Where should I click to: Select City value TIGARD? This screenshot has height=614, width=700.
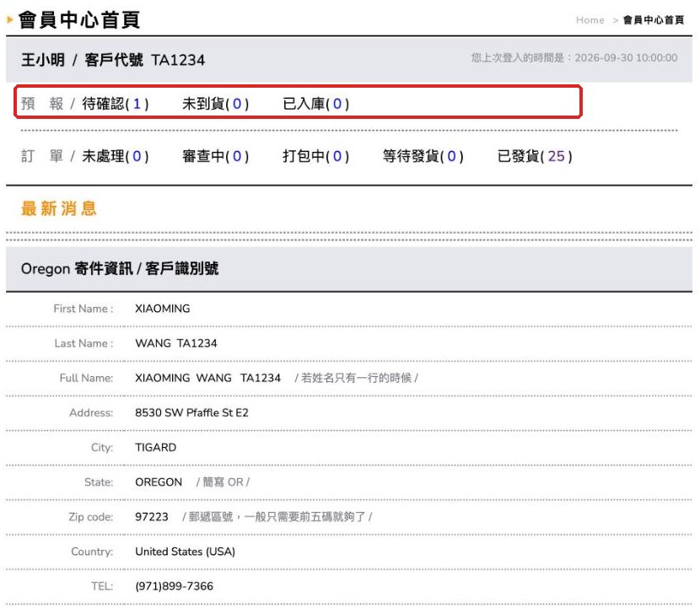pos(156,448)
